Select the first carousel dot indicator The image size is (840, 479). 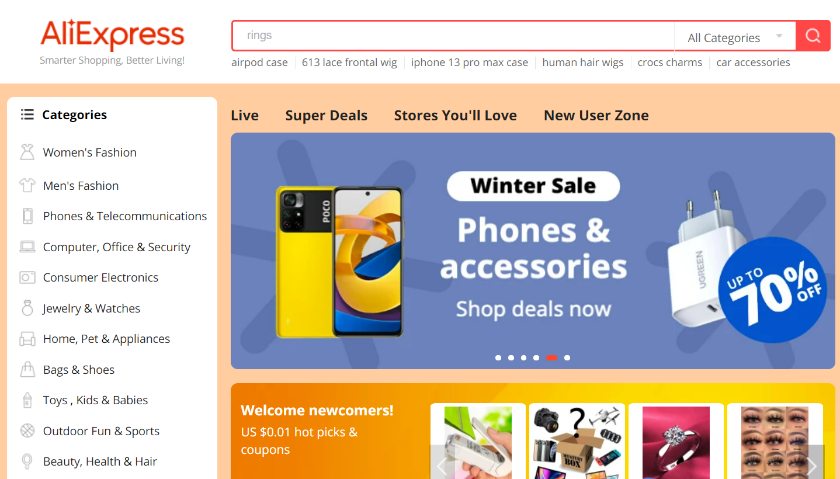tap(498, 357)
